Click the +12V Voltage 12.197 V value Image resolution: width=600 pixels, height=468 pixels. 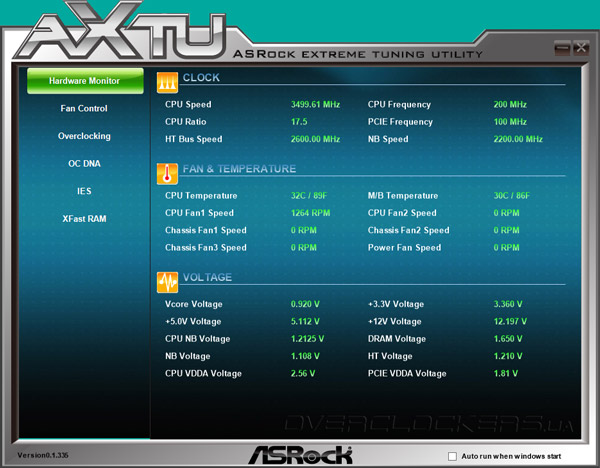[510, 321]
